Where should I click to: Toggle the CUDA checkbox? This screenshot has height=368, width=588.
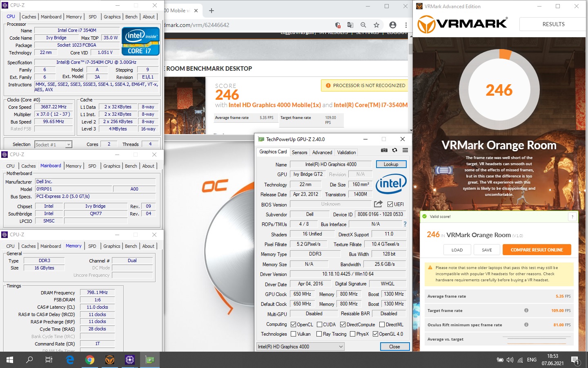pos(319,325)
